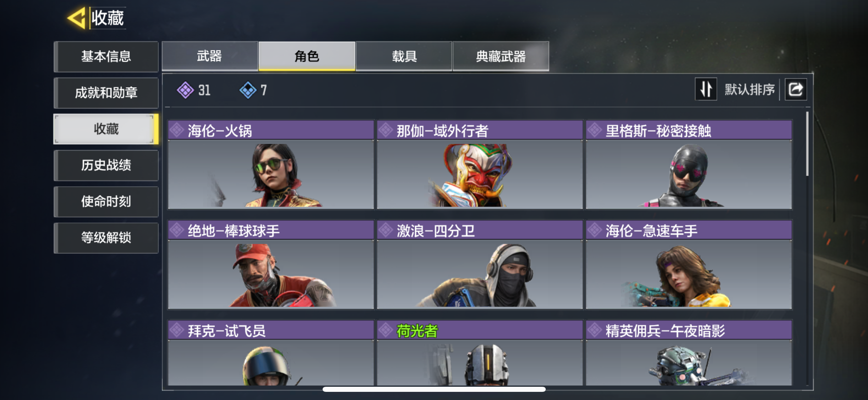Open 基本信息 in the sidebar

tap(106, 56)
